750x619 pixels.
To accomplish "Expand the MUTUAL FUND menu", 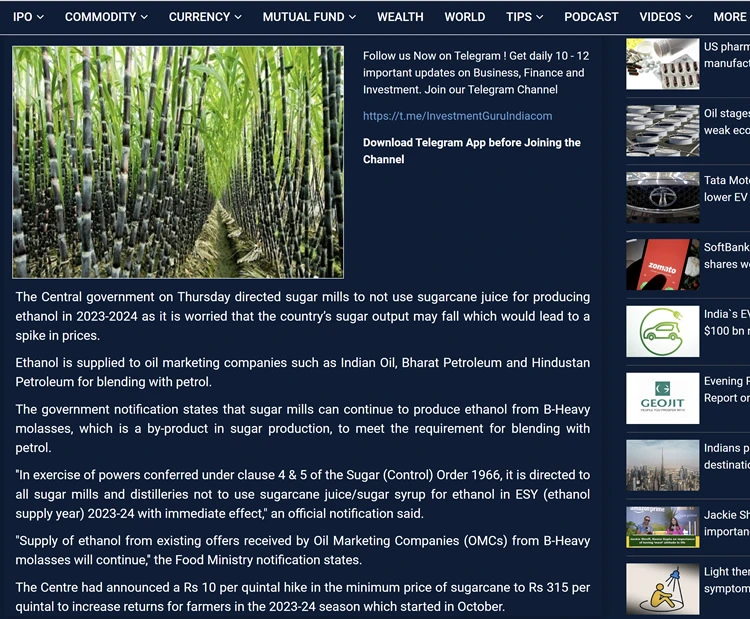I will [x=309, y=17].
